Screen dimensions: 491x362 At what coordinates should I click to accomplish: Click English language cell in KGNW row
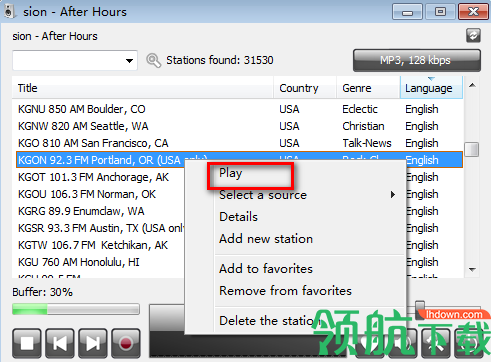coord(422,126)
